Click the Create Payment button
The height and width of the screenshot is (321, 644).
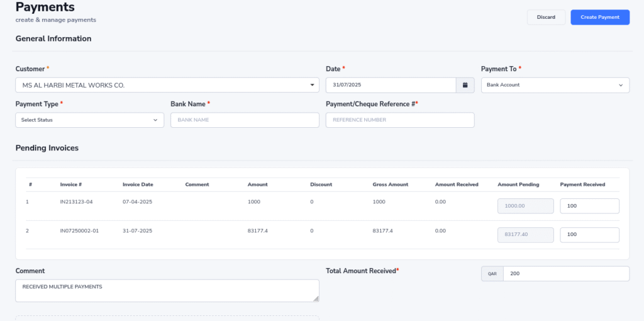(x=599, y=18)
